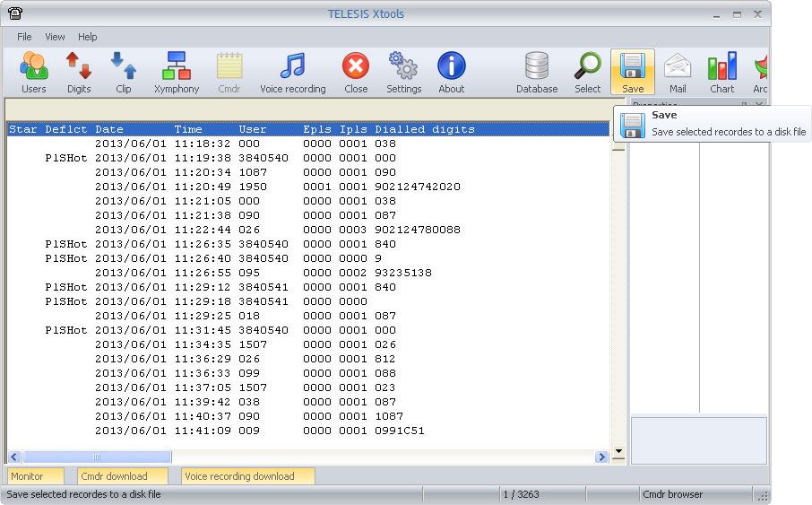Open Voice recording from toolbar
The image size is (812, 505).
[292, 72]
